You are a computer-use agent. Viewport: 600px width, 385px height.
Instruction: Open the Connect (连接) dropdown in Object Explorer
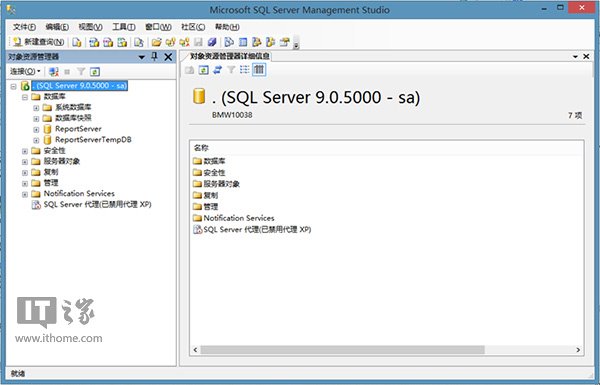tap(25, 72)
